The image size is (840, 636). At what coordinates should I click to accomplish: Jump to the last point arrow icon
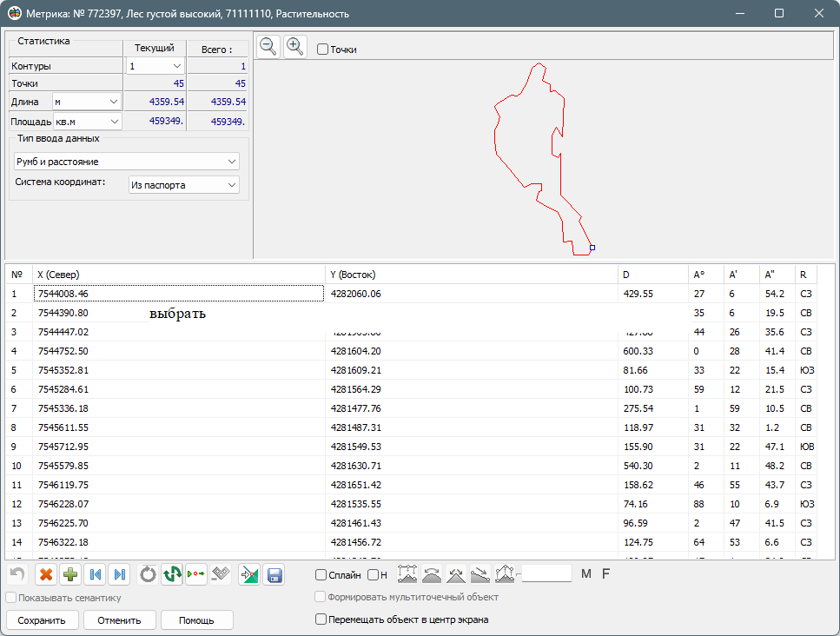pos(120,574)
